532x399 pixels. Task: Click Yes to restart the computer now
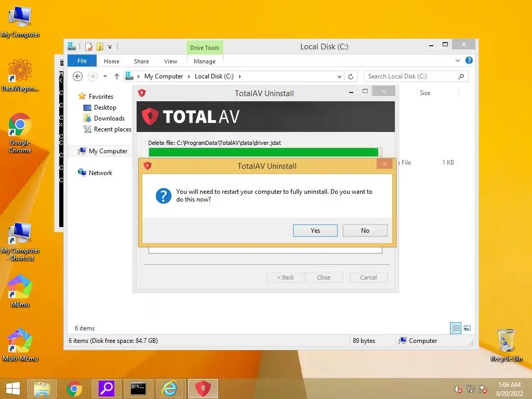(315, 230)
